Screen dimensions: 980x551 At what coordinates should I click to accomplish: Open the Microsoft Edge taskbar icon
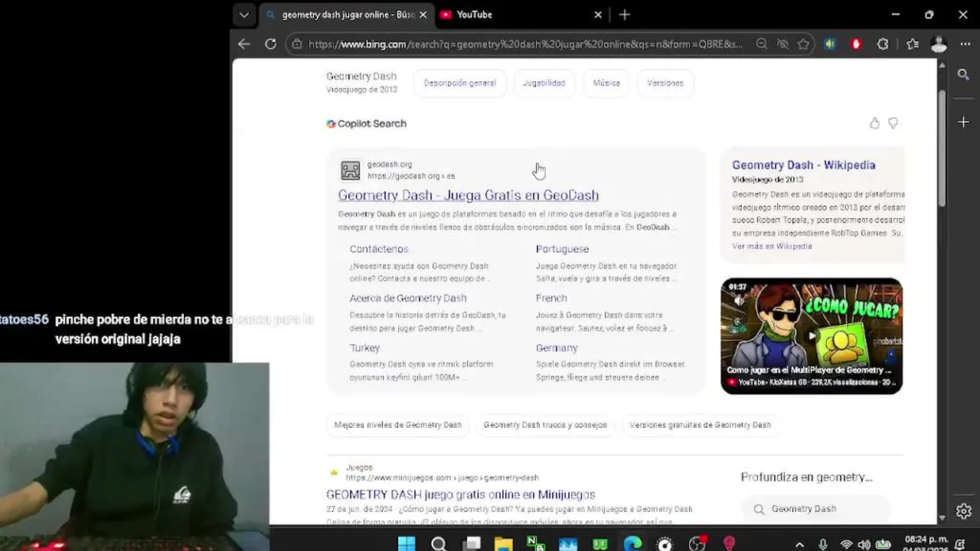point(632,543)
